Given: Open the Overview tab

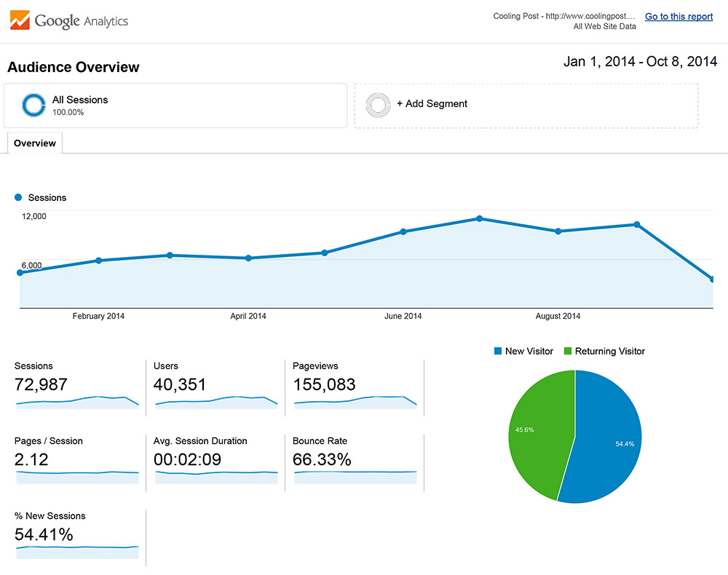Looking at the screenshot, I should click(x=35, y=143).
